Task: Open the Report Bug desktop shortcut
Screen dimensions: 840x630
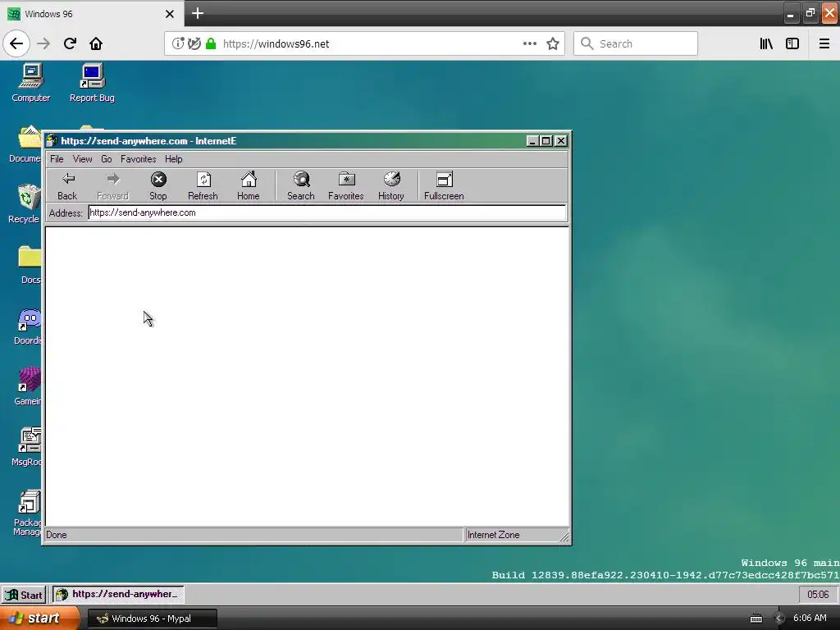Action: 92,83
